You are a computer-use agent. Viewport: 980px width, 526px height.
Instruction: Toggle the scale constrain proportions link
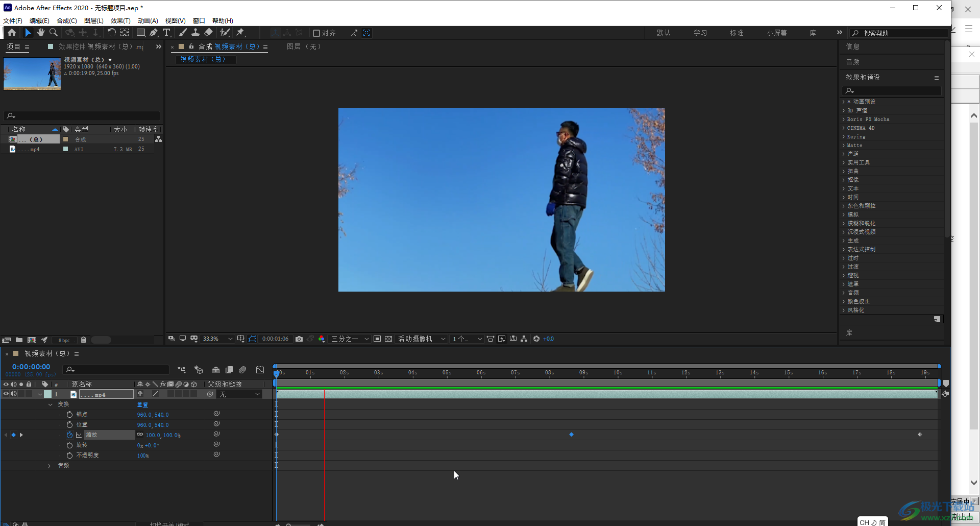[x=140, y=435]
